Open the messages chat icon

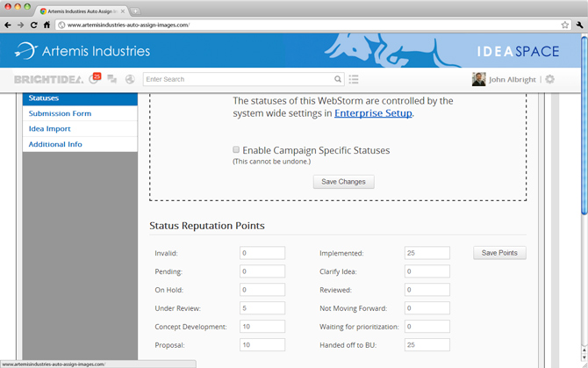click(111, 79)
